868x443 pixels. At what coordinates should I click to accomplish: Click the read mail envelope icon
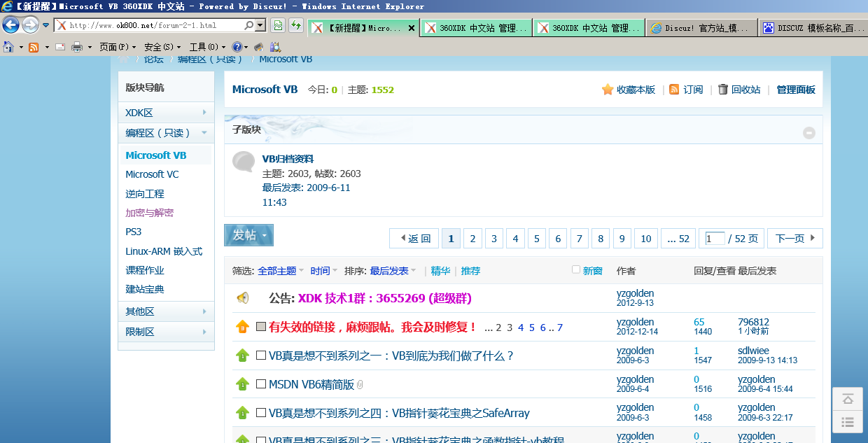(x=60, y=48)
